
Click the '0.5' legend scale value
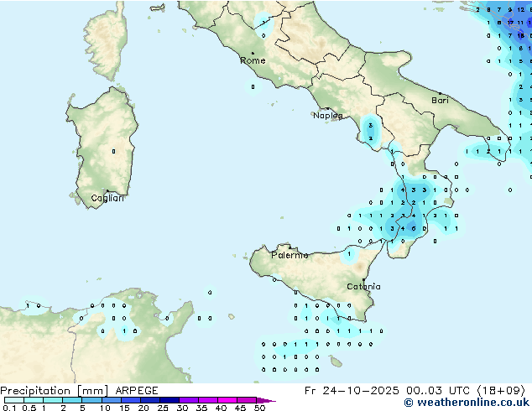[x=29, y=408]
